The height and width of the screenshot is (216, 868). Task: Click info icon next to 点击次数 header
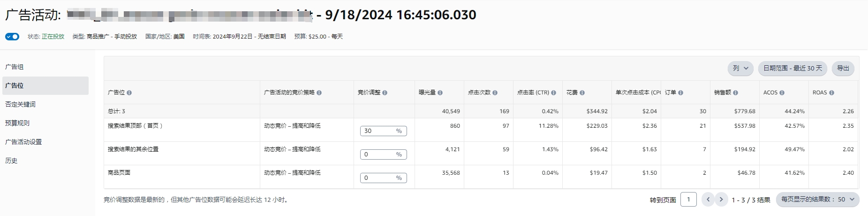click(x=495, y=93)
